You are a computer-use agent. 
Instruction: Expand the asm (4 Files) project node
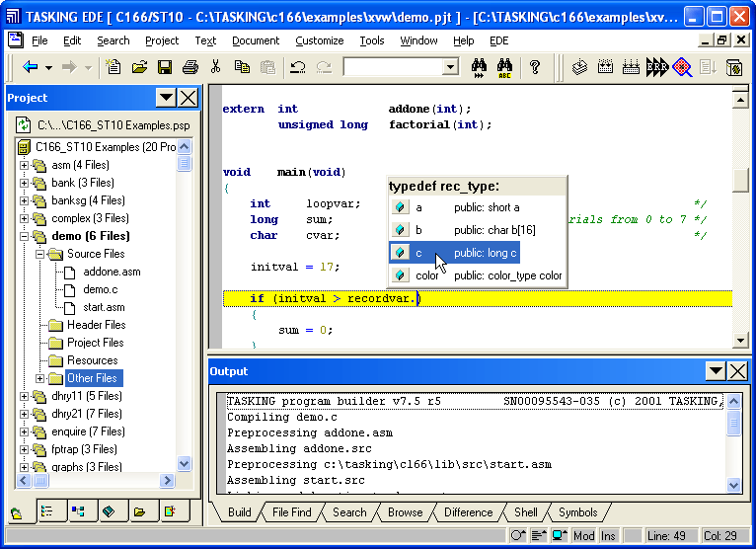25,165
